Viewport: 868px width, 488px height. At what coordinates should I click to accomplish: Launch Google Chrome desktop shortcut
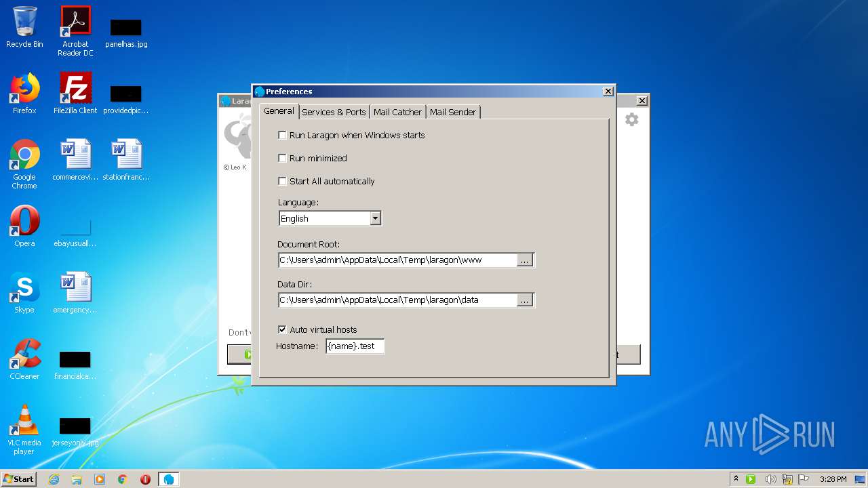click(24, 164)
